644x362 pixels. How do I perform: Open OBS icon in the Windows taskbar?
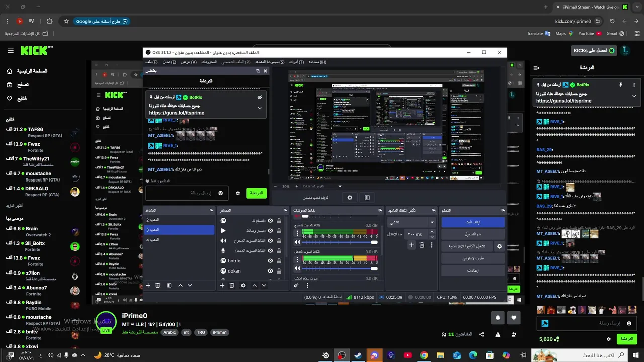pos(342,355)
